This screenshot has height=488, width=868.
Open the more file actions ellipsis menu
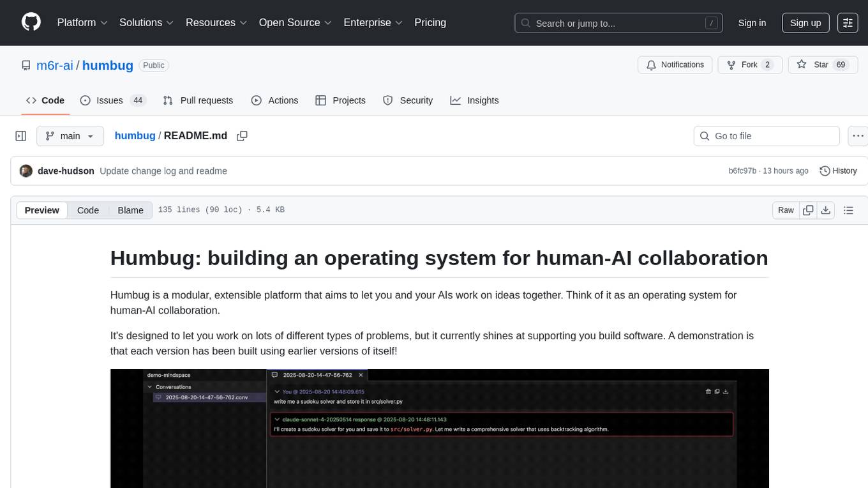(x=858, y=136)
